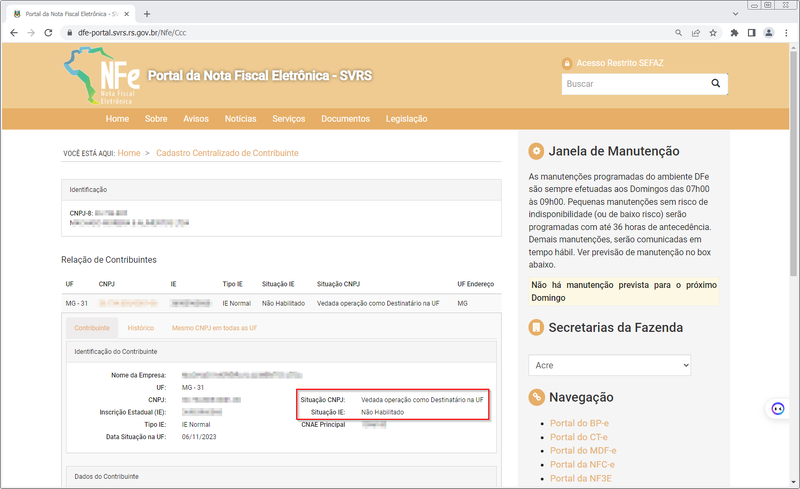Close the Portal da Nota Fiscal tab
This screenshot has width=800, height=489.
point(127,14)
